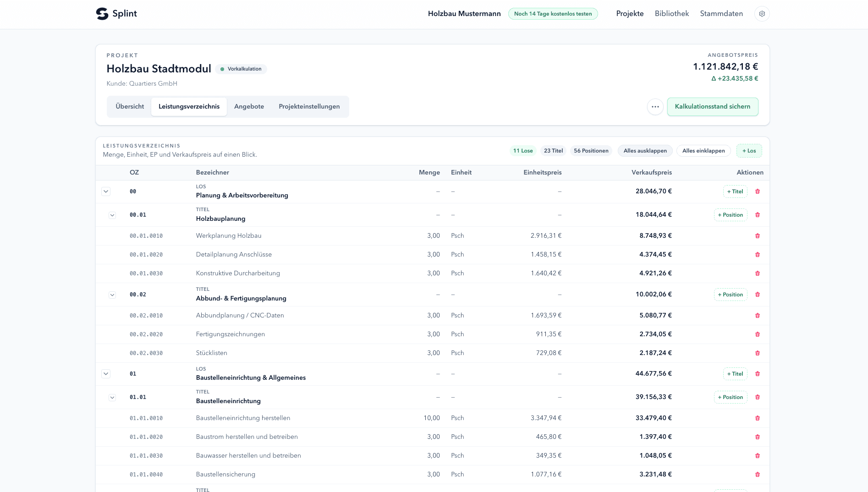868x492 pixels.
Task: Collapse Los 00 Planung & Arbeitsvorbereitung
Action: point(106,191)
